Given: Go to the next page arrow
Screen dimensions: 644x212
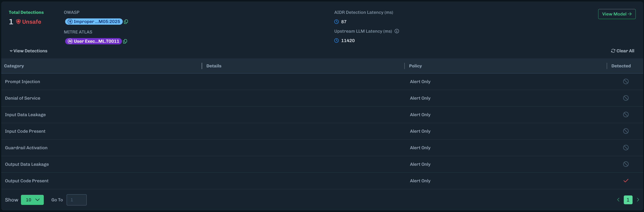Looking at the screenshot, I should coord(638,200).
